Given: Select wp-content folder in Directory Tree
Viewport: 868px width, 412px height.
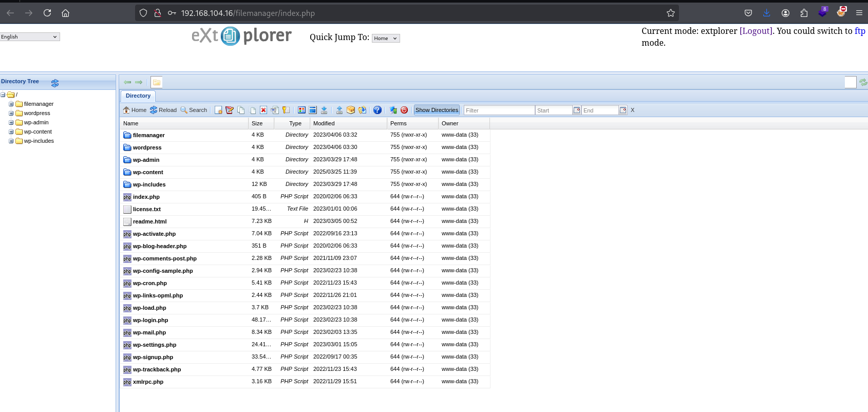Looking at the screenshot, I should point(38,132).
